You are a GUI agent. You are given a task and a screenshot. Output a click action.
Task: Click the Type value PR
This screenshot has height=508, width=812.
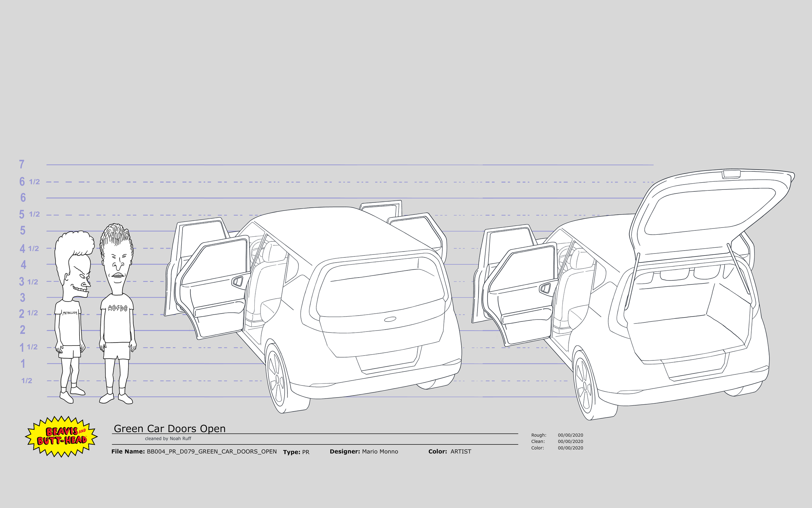(306, 452)
